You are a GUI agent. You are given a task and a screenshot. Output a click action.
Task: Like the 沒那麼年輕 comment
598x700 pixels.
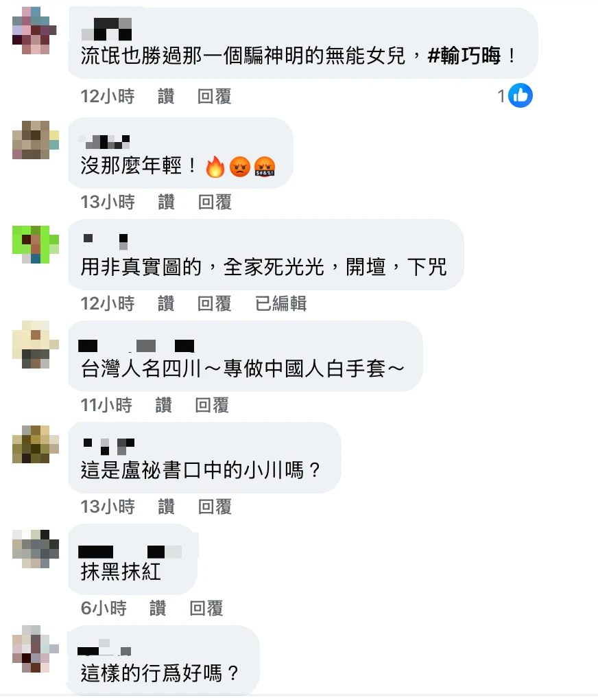(x=167, y=202)
